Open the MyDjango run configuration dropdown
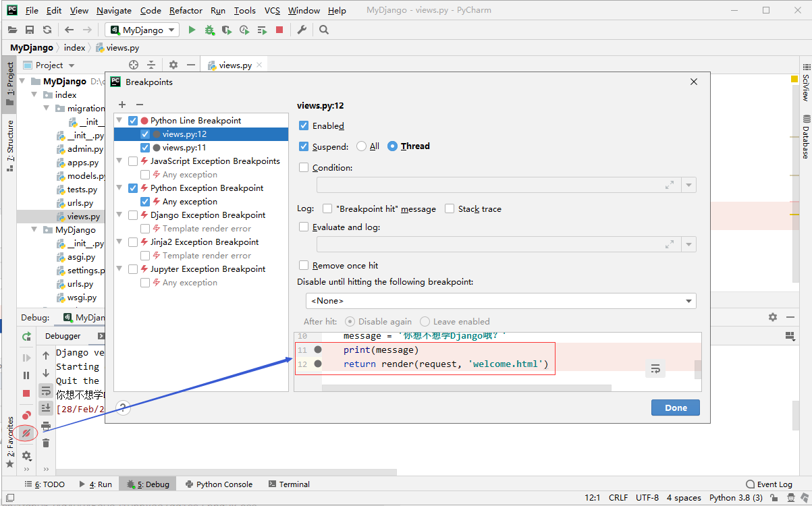The image size is (812, 506). coord(142,30)
